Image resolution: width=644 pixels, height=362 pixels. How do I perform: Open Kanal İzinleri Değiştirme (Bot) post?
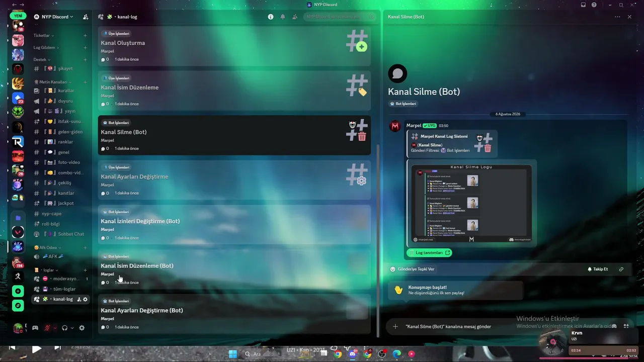tap(234, 225)
